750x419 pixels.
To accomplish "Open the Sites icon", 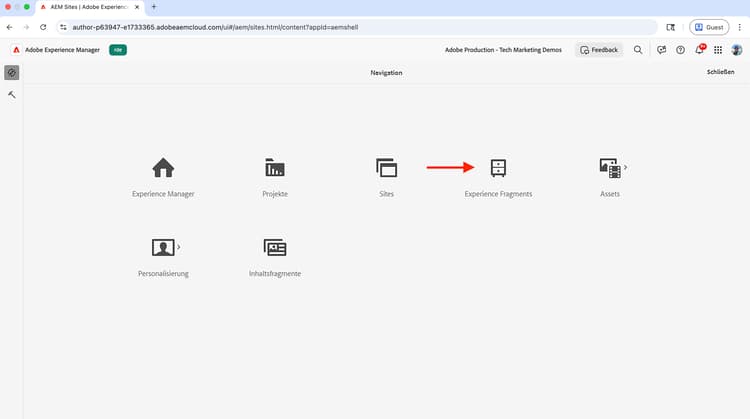I will click(x=386, y=168).
